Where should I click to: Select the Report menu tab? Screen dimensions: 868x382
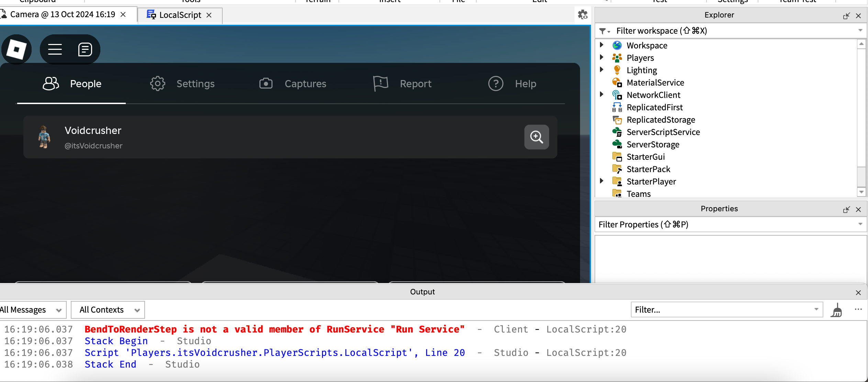point(402,84)
